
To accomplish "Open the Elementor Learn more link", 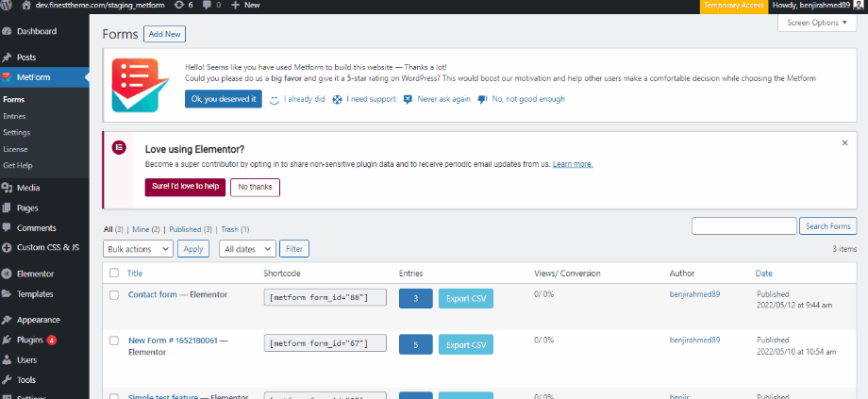I will (573, 164).
